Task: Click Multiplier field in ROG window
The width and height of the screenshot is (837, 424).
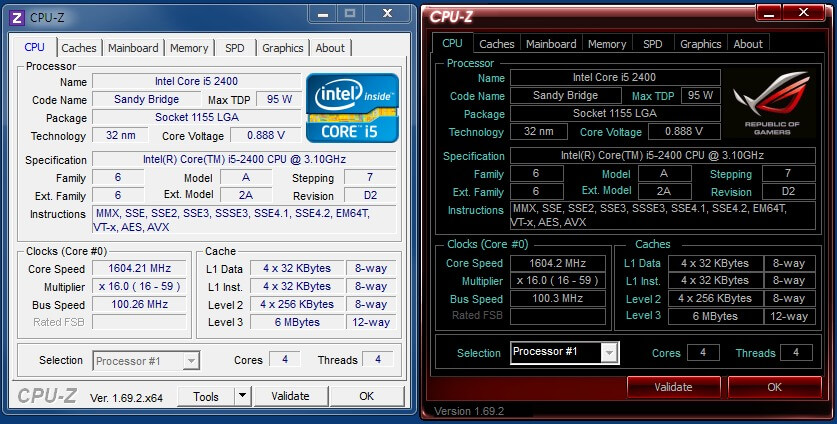Action: [x=557, y=280]
